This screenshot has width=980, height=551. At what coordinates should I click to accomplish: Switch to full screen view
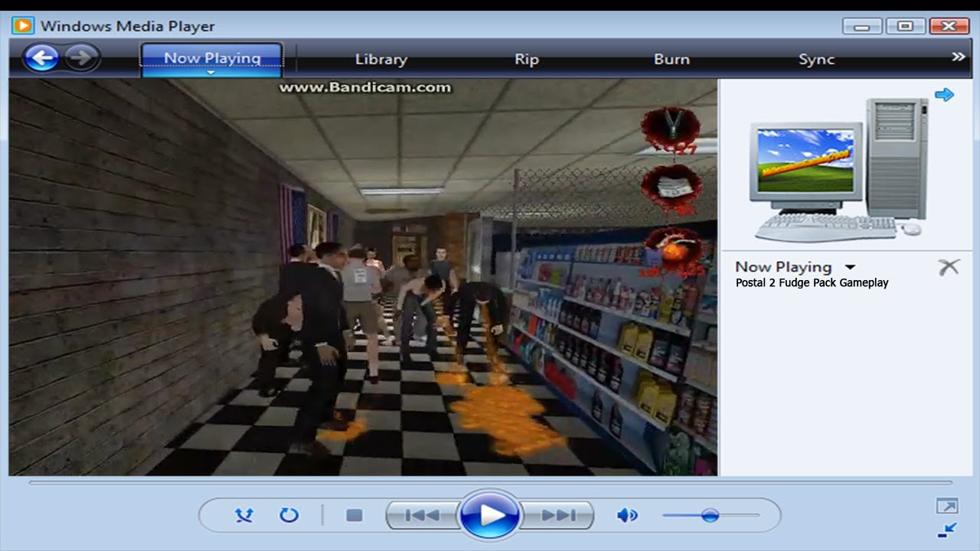(x=946, y=506)
